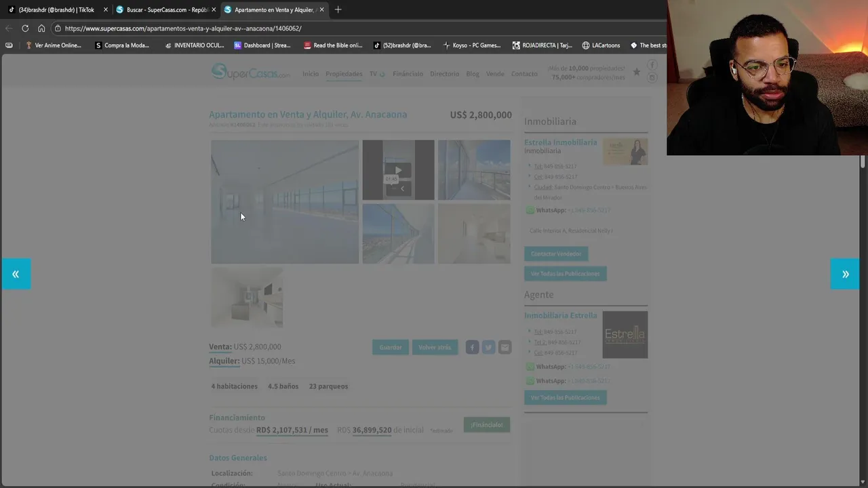Click the ¡Fináncialo! button
The height and width of the screenshot is (488, 868).
(487, 425)
